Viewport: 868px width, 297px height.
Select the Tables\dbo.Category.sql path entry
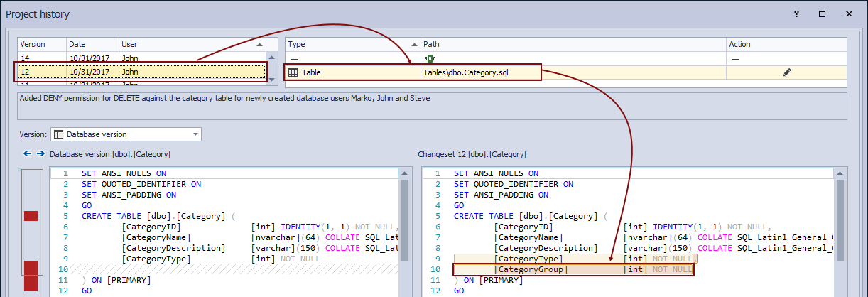click(466, 72)
